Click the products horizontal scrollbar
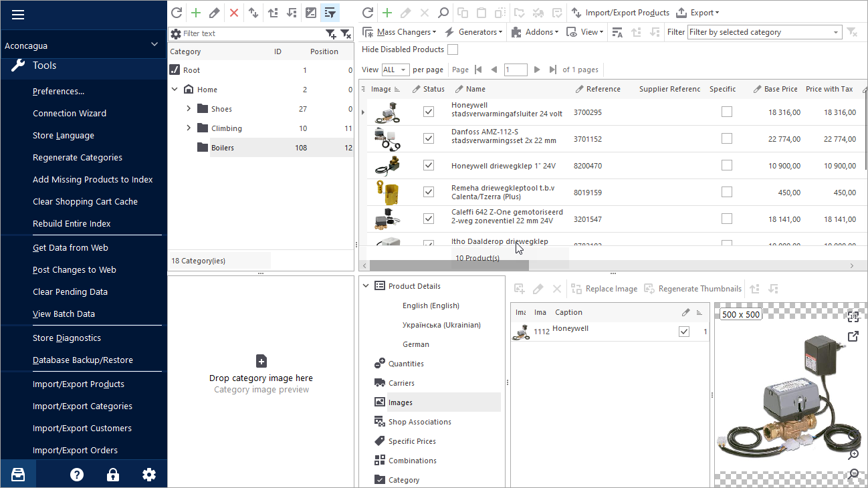 pos(448,265)
